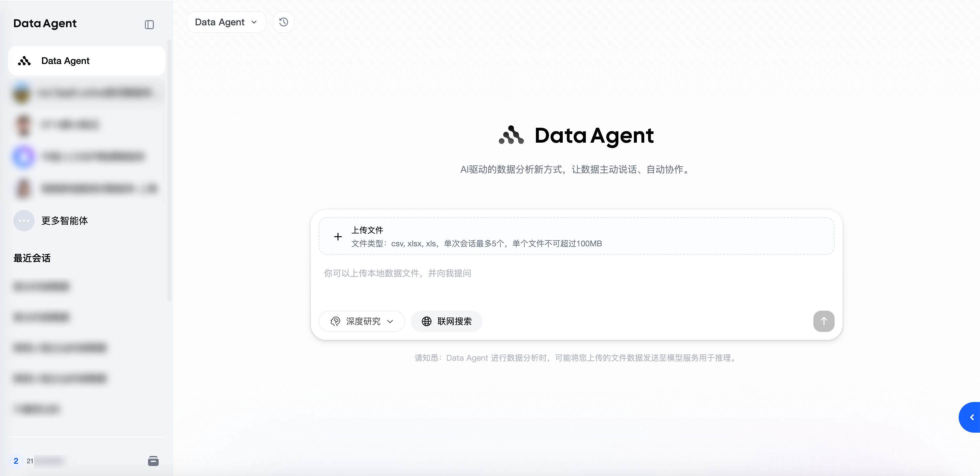Toggle the 联网搜索 web search option
The image size is (980, 476).
coord(446,321)
